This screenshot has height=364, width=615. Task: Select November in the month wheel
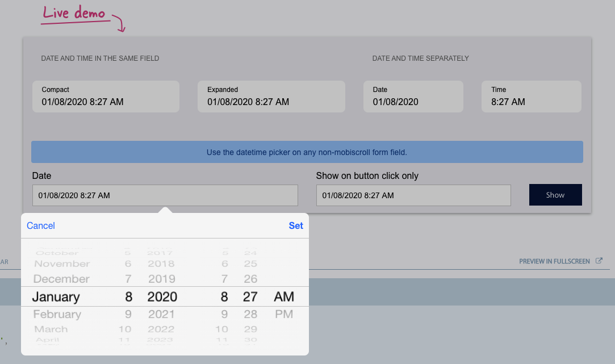tap(62, 263)
